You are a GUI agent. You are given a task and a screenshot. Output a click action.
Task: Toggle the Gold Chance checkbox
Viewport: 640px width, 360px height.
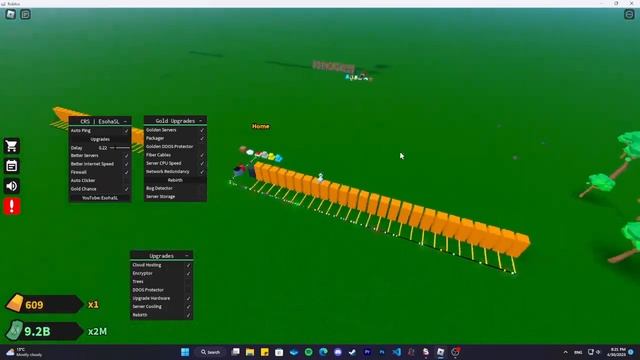tap(126, 189)
